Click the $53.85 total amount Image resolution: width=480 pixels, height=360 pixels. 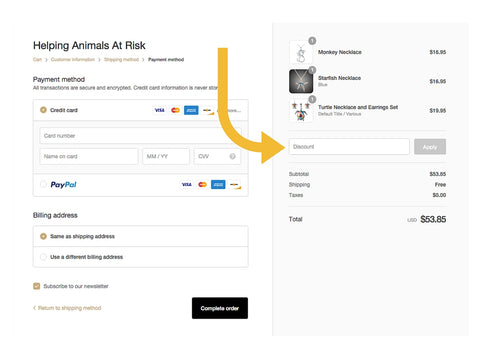coord(433,219)
